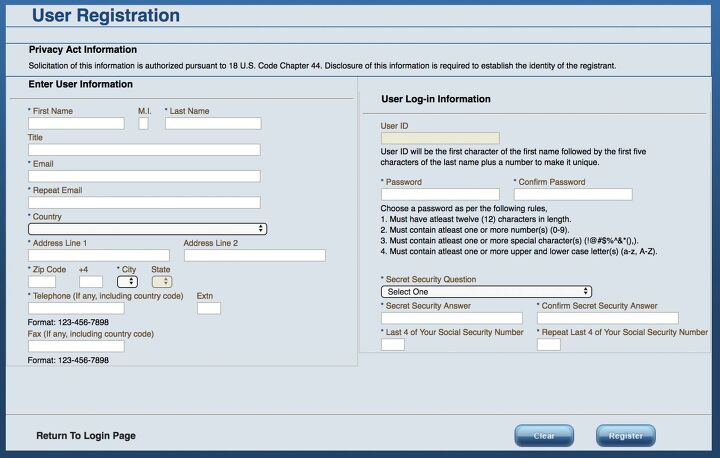Click the Address Line 2 field
Viewport: 720px width, 458px height.
(x=255, y=255)
